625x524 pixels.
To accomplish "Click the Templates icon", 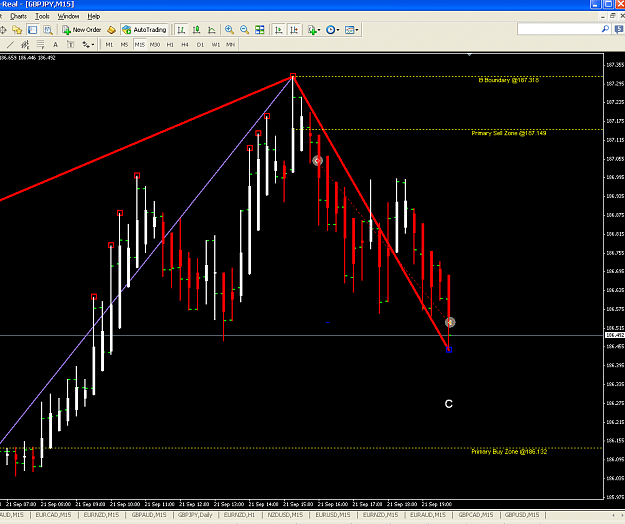I will click(x=349, y=30).
